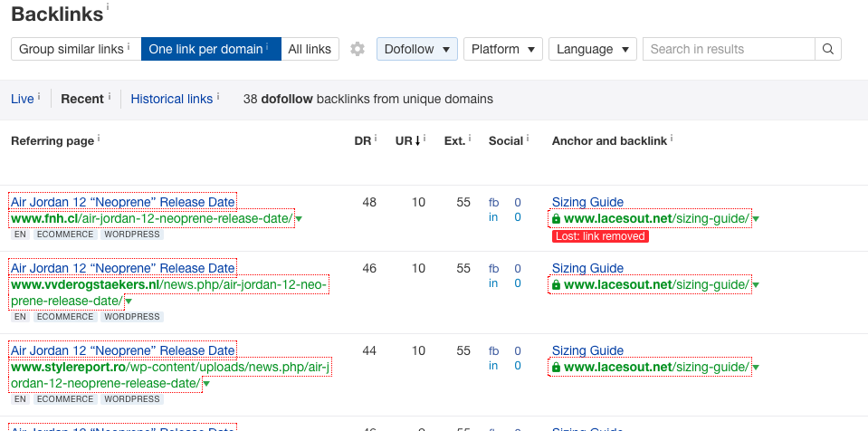Open backlink settings gear icon
868x431 pixels.
tap(358, 49)
